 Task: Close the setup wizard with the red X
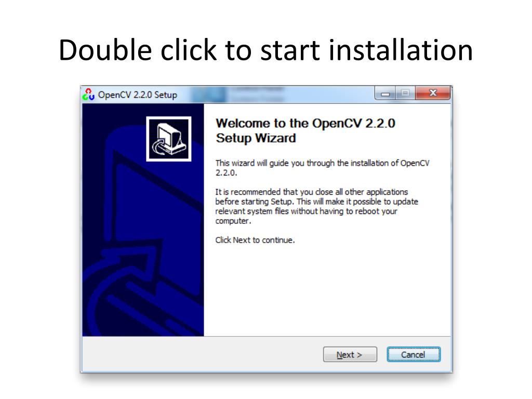(x=433, y=93)
